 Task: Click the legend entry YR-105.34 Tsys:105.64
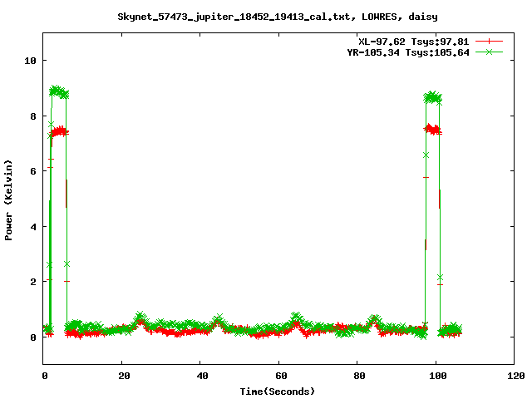[408, 52]
